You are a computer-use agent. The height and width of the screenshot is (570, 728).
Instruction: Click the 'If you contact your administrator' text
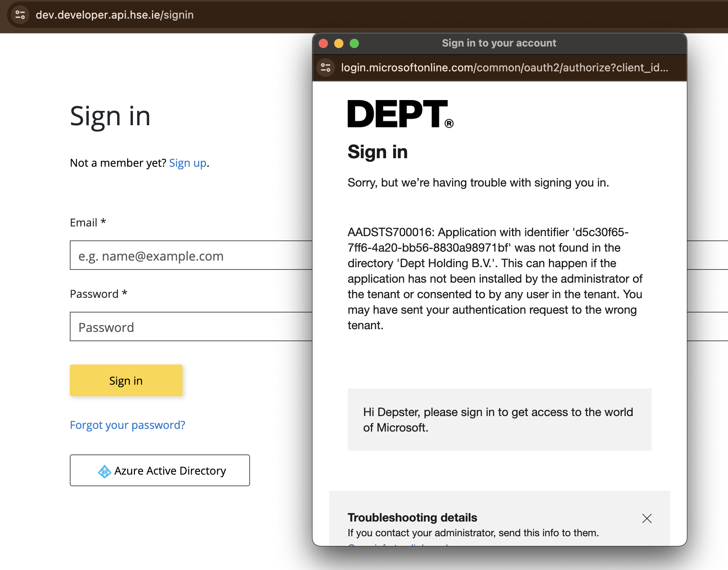click(473, 533)
